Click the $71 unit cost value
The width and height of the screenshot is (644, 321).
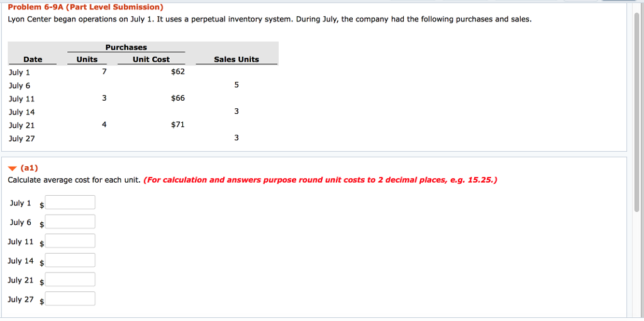[178, 125]
